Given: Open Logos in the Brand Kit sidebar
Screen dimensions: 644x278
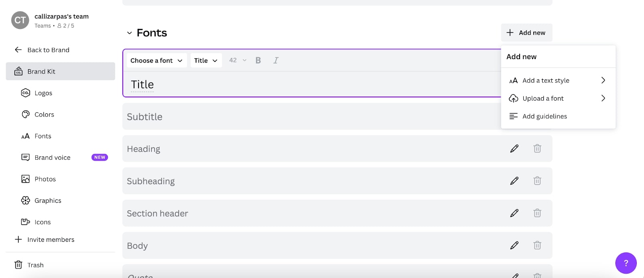Looking at the screenshot, I should click(x=43, y=93).
